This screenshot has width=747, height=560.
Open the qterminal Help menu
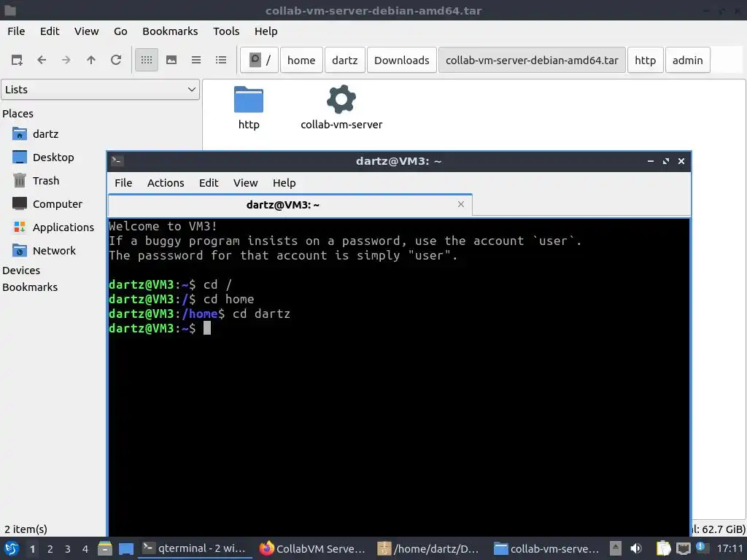click(284, 183)
